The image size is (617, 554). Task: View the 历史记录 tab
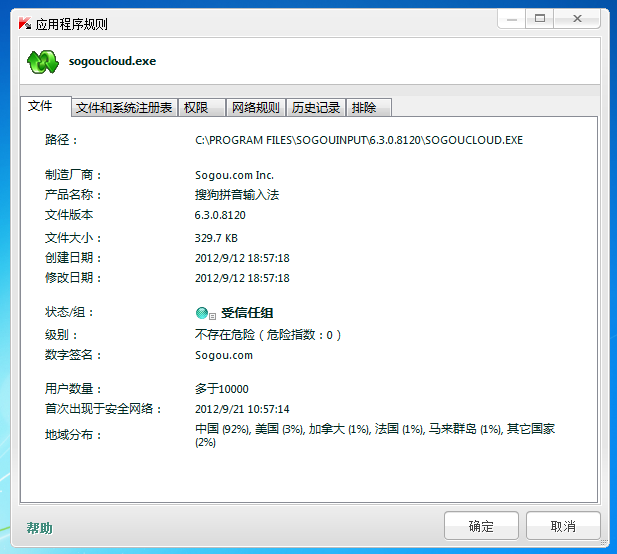(316, 107)
